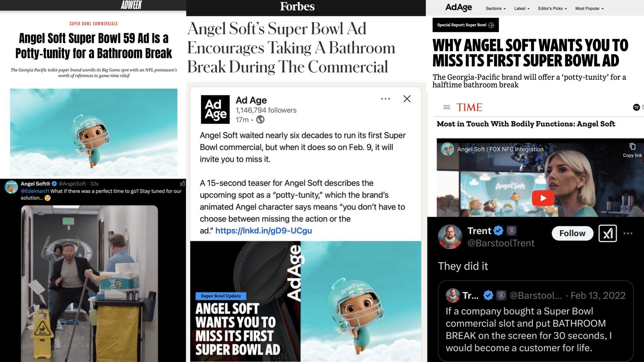The image size is (644, 362).
Task: Play the Angel Soft FOX NFC Integration video
Action: coord(543,198)
